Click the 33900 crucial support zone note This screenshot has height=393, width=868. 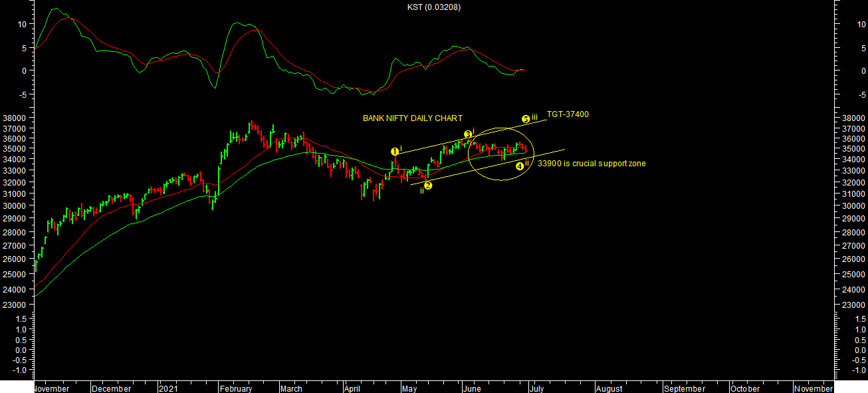(x=592, y=164)
